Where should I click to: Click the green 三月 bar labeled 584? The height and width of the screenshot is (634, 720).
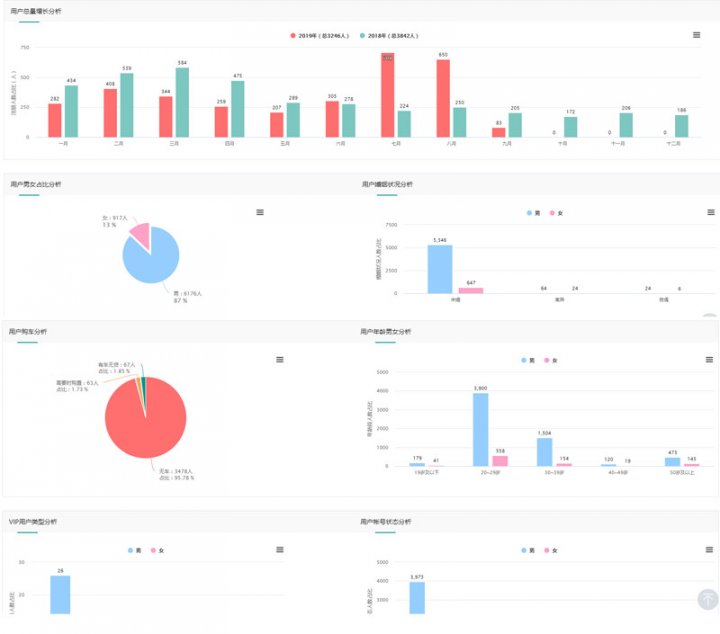pyautogui.click(x=182, y=102)
